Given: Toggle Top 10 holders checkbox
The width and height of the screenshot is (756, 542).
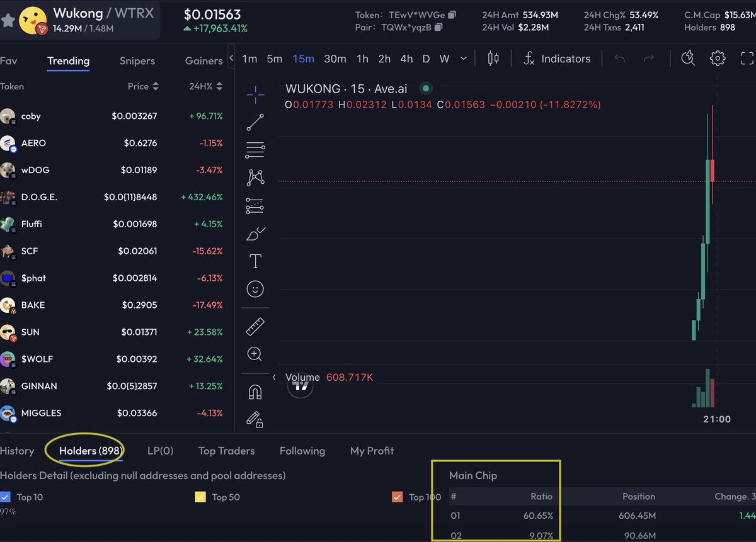Looking at the screenshot, I should click(6, 497).
